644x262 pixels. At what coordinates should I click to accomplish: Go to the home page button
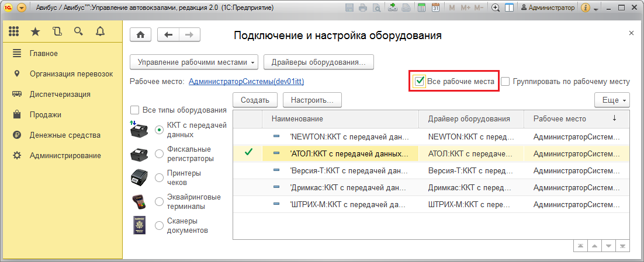point(140,35)
